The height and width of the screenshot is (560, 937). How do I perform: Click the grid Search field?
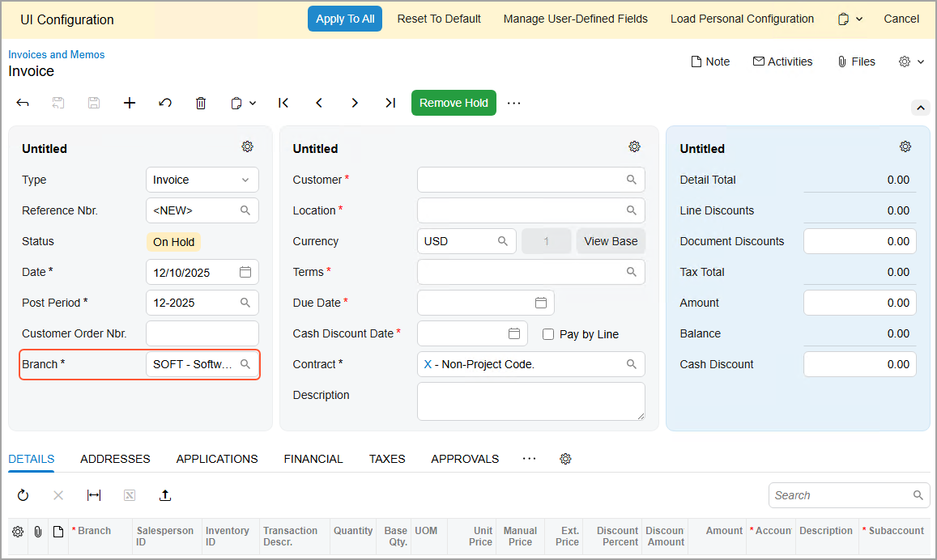[x=849, y=495]
